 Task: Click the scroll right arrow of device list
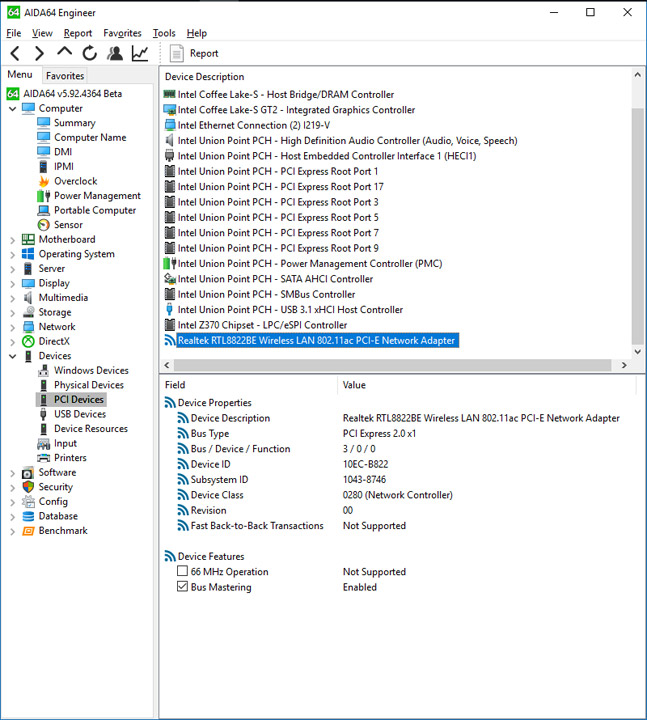click(624, 365)
